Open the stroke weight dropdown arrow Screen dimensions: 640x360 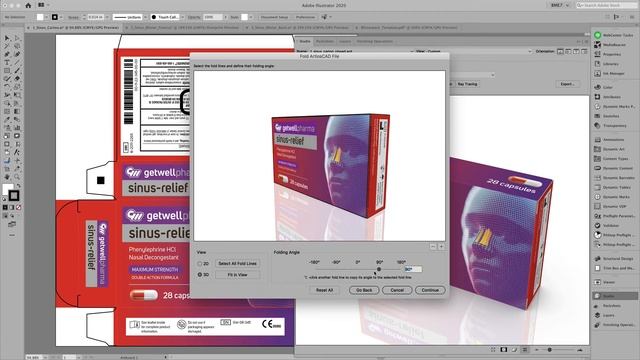tap(107, 17)
